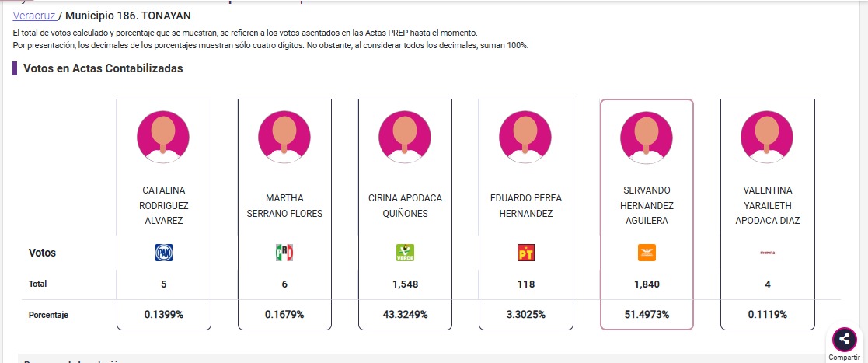Image resolution: width=868 pixels, height=363 pixels.
Task: Click the Votos en Actas Contabilizadas heading
Action: pos(103,68)
